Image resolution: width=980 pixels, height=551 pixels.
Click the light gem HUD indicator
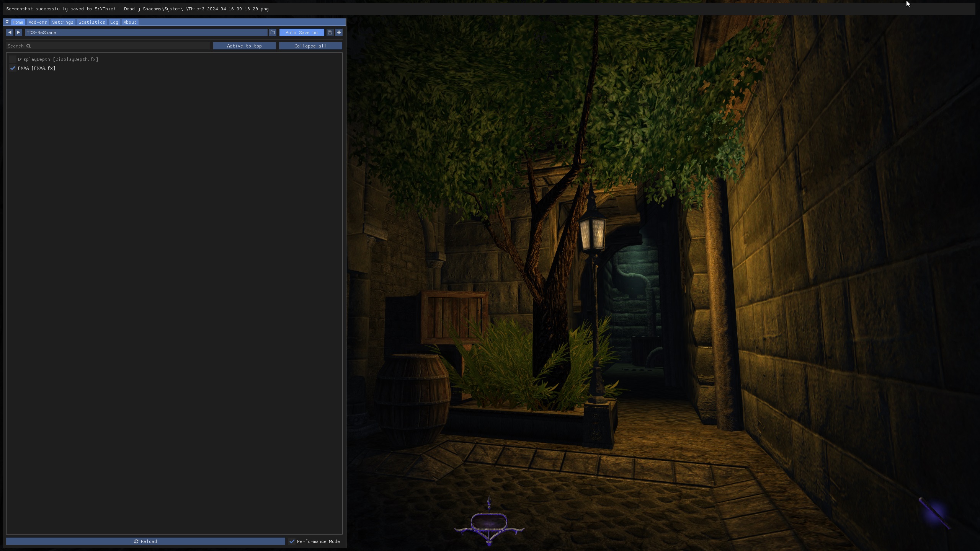[489, 522]
